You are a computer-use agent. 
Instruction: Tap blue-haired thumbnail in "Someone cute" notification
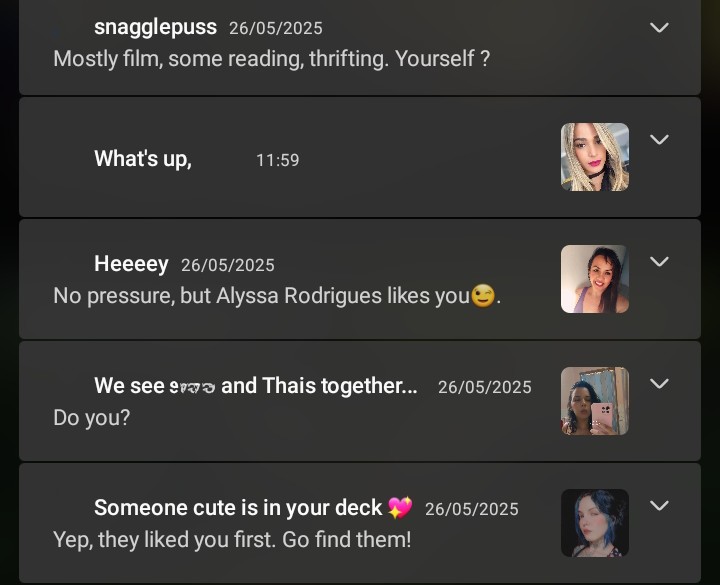[x=595, y=523]
